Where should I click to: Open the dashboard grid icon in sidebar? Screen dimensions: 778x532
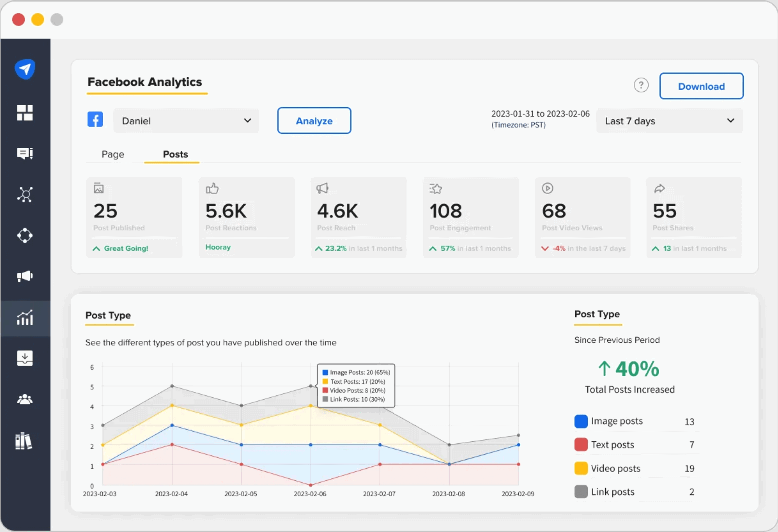pos(25,113)
